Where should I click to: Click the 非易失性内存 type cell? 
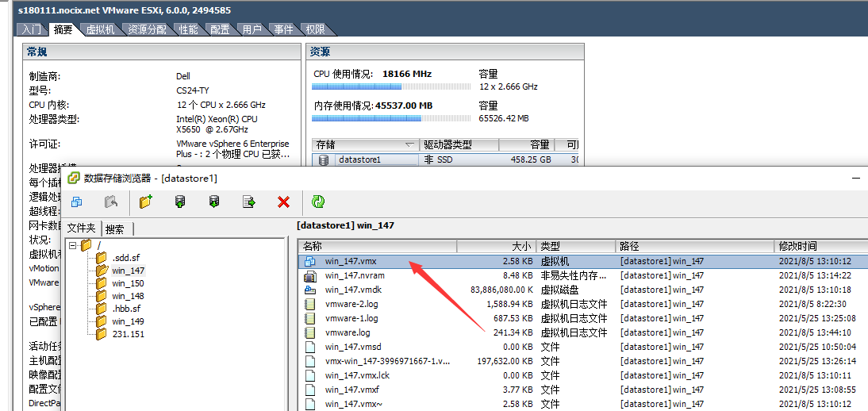click(574, 275)
